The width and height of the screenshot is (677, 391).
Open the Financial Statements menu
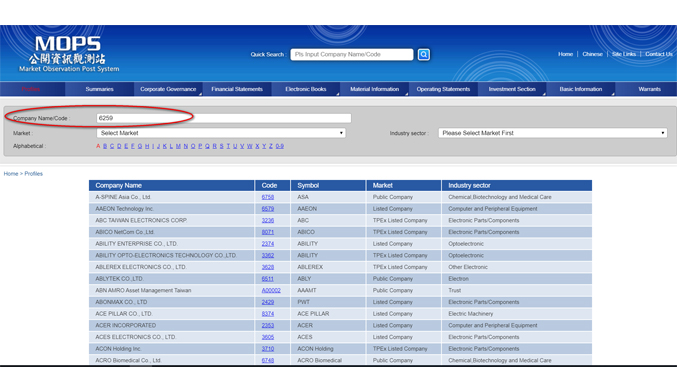[237, 89]
